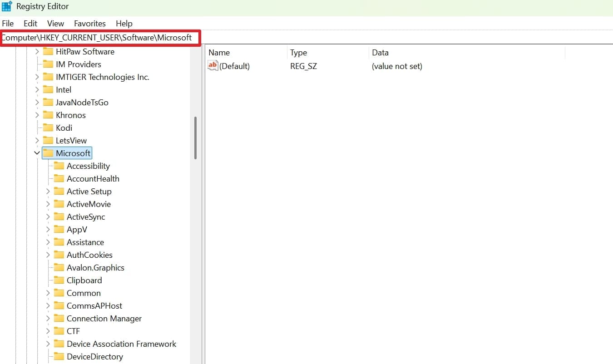This screenshot has height=364, width=613.
Task: Click the Microsoft folder icon
Action: [48, 153]
